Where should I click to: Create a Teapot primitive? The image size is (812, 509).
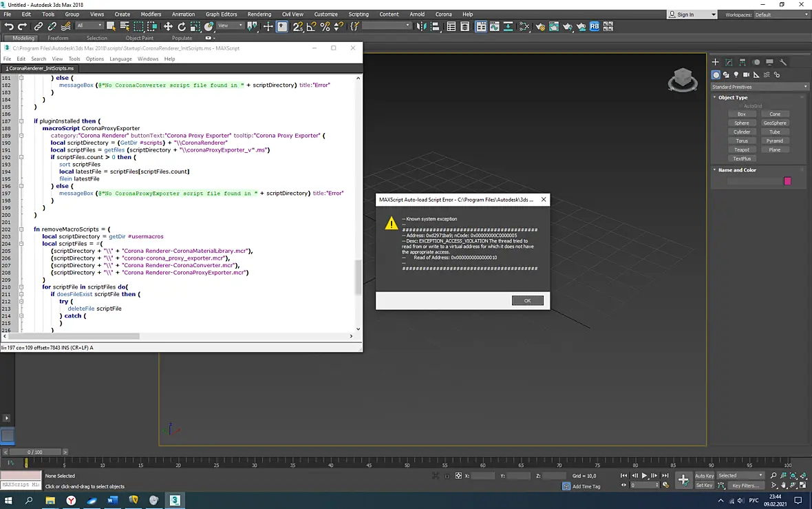742,149
